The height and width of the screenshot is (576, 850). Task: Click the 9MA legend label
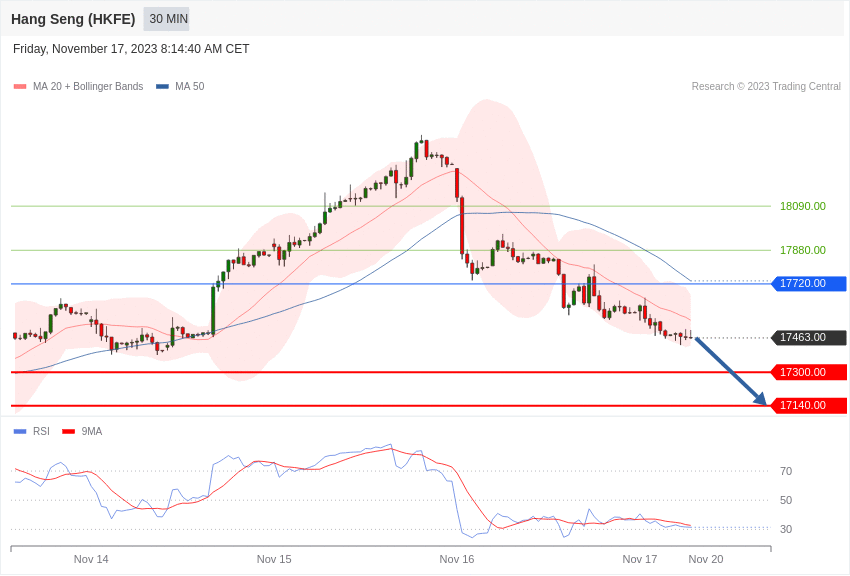click(x=92, y=432)
